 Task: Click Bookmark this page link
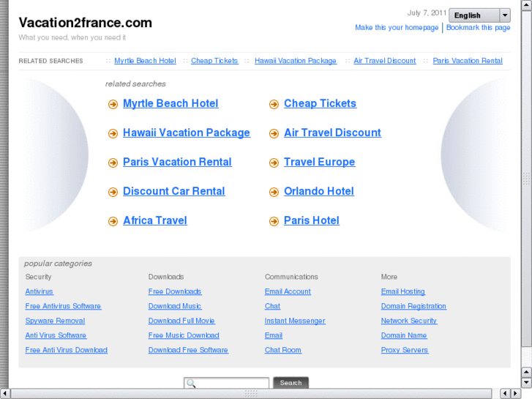[478, 28]
